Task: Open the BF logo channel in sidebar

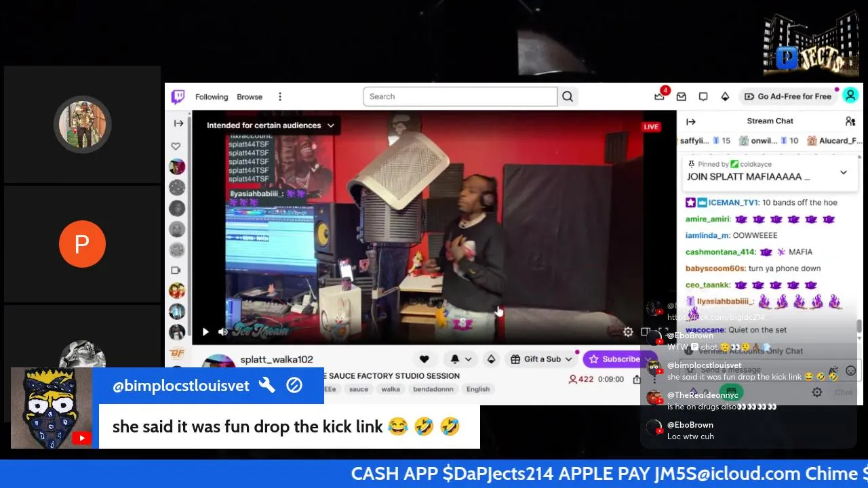Action: pyautogui.click(x=177, y=352)
